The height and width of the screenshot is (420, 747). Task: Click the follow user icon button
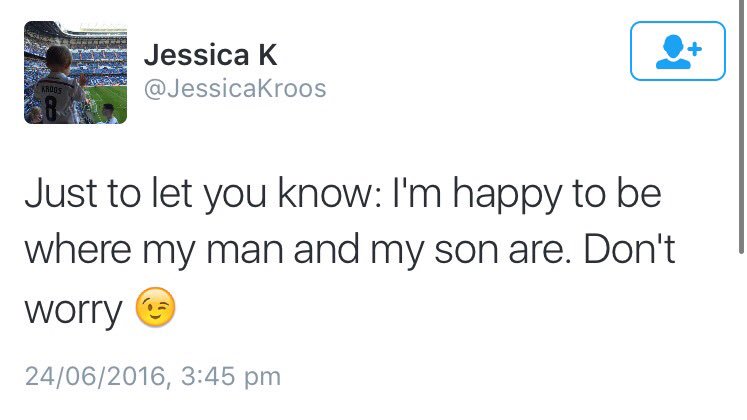[x=677, y=51]
